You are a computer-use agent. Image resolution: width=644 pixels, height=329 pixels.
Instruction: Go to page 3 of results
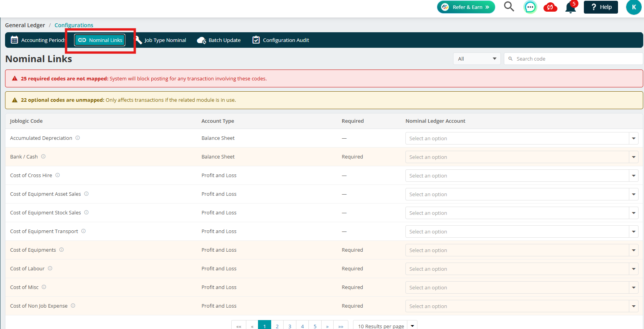coord(290,326)
